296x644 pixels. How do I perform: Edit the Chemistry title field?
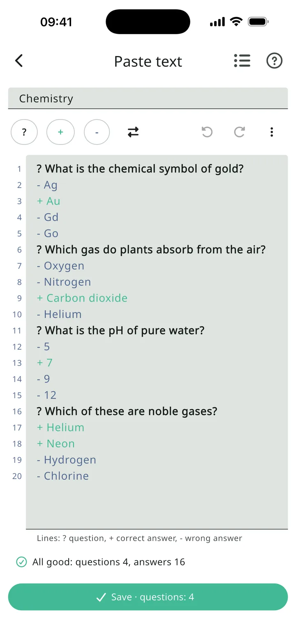148,98
